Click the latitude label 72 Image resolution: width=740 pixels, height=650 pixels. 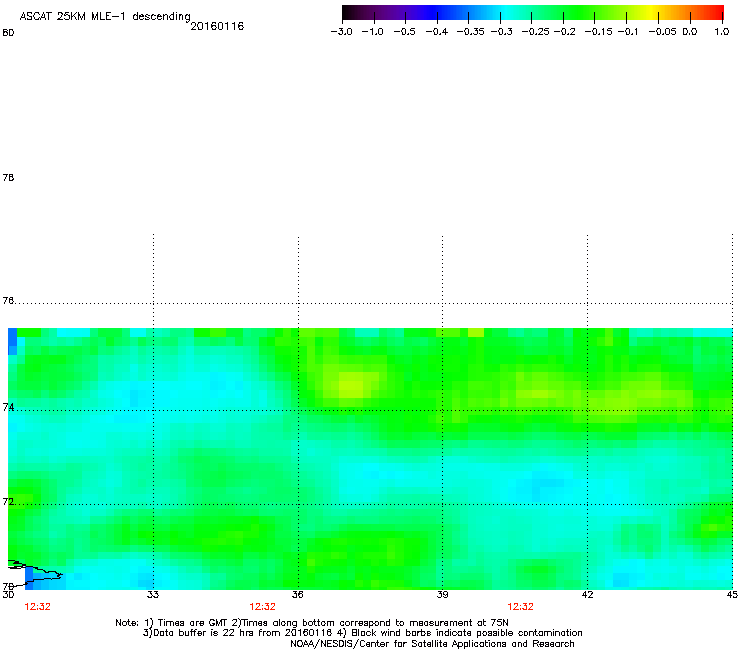tap(8, 501)
